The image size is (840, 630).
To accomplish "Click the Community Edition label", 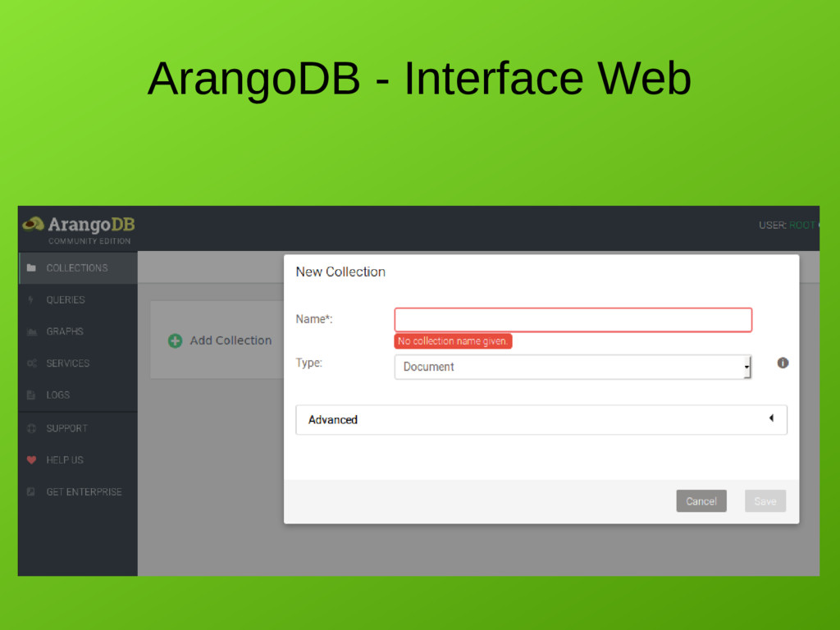I will pyautogui.click(x=89, y=241).
